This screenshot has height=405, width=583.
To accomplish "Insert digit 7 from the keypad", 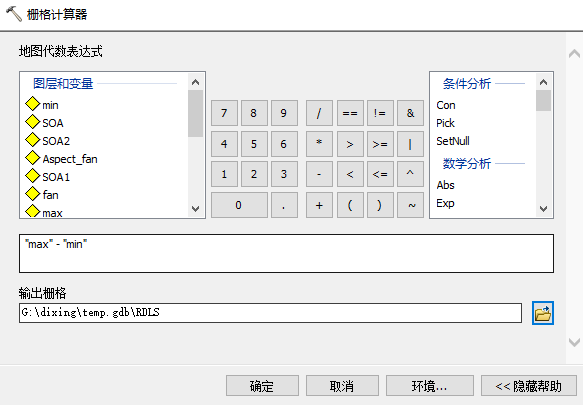I will pos(224,113).
